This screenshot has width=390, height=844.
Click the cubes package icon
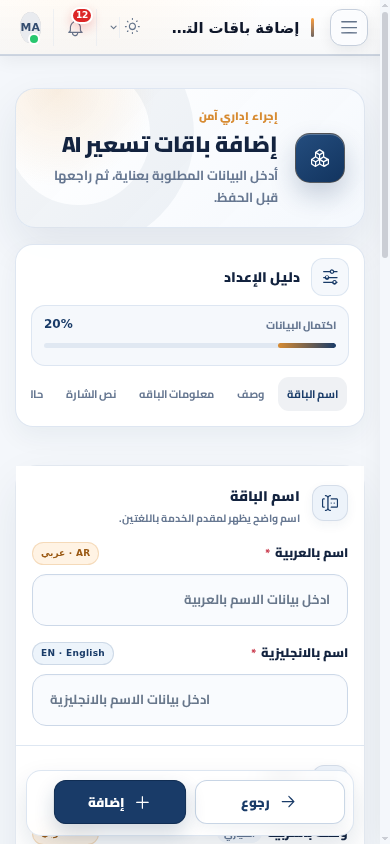[320, 158]
